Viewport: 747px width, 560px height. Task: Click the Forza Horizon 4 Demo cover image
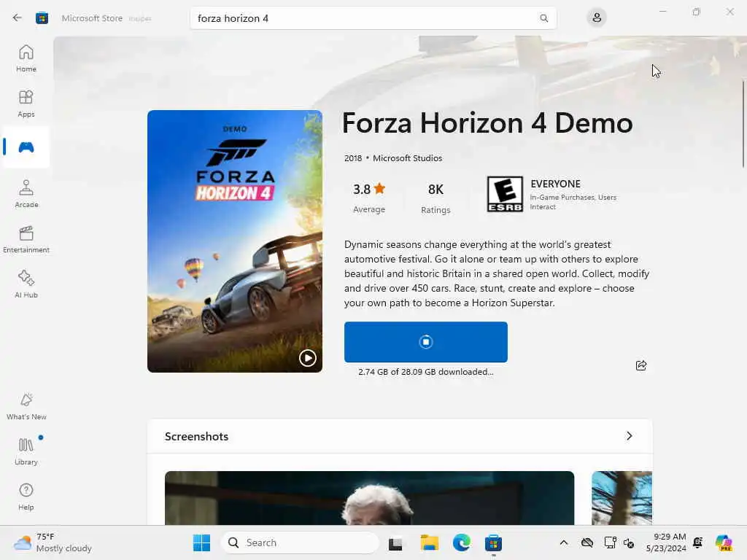tap(235, 241)
